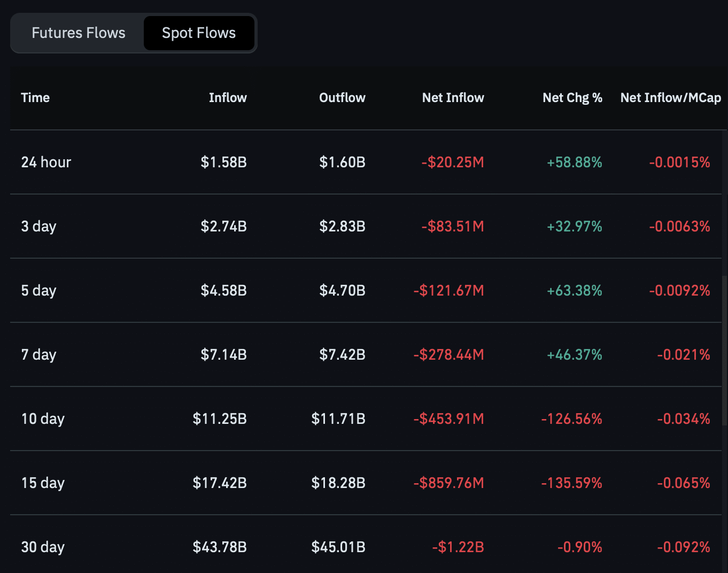Click the -126.56% net change value

[x=571, y=419]
